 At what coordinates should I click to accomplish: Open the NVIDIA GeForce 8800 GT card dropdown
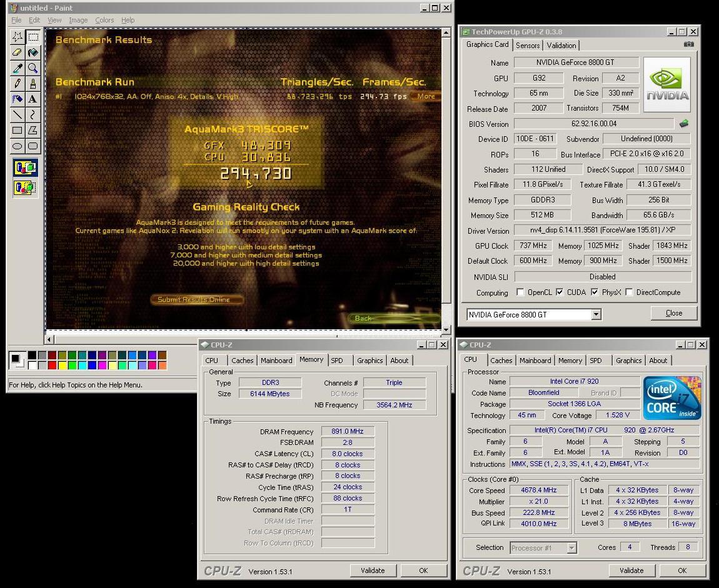pos(596,314)
